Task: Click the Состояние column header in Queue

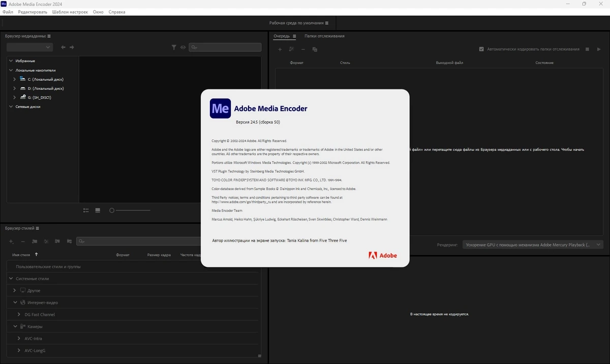Action: pos(544,63)
